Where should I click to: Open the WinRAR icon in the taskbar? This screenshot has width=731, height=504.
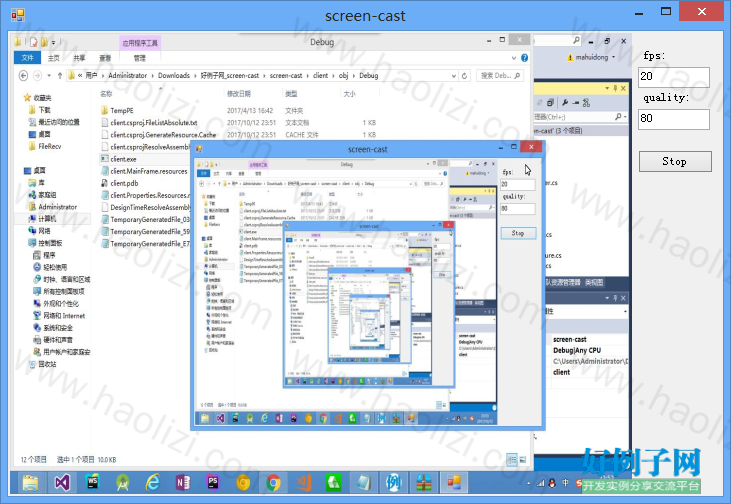424,483
